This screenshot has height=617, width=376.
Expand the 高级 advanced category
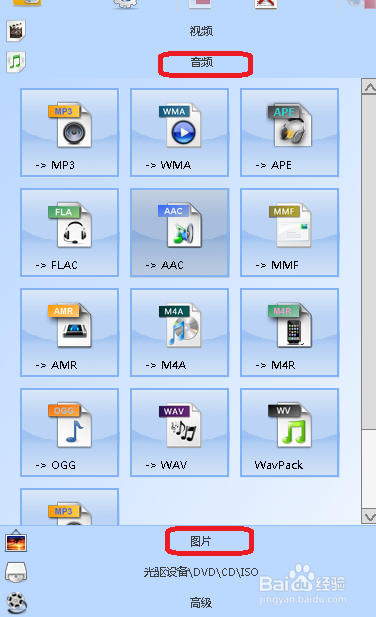coord(201,602)
